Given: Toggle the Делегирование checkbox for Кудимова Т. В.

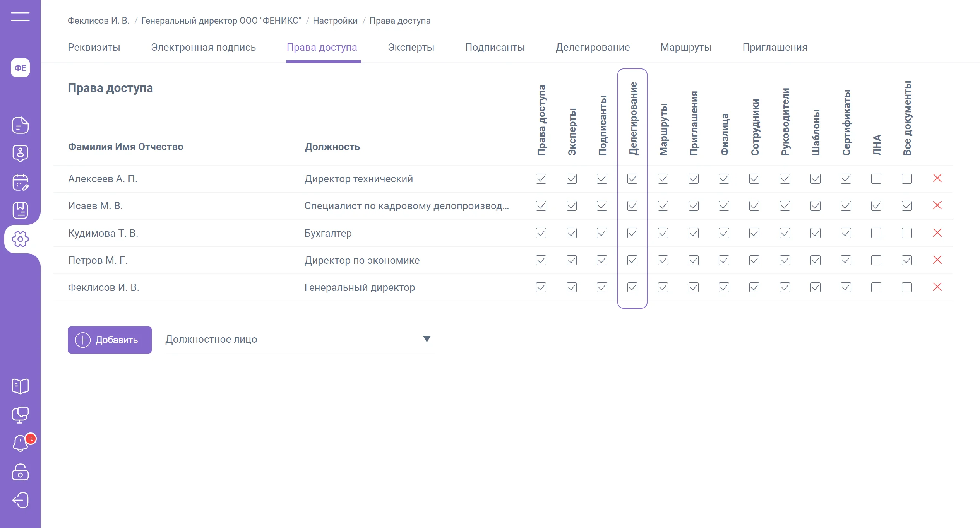Looking at the screenshot, I should point(632,233).
